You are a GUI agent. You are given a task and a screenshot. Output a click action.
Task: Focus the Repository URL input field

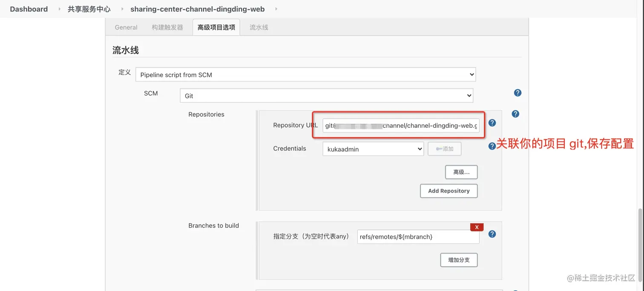tap(401, 126)
